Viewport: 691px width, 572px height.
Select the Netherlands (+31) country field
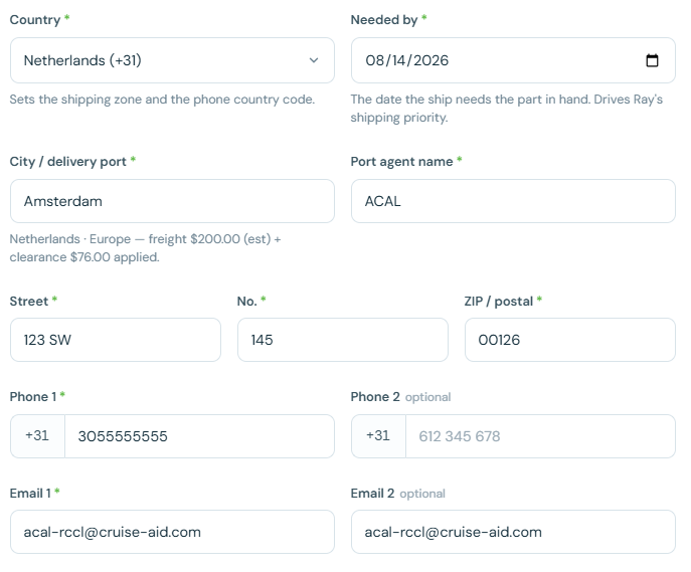point(172,60)
